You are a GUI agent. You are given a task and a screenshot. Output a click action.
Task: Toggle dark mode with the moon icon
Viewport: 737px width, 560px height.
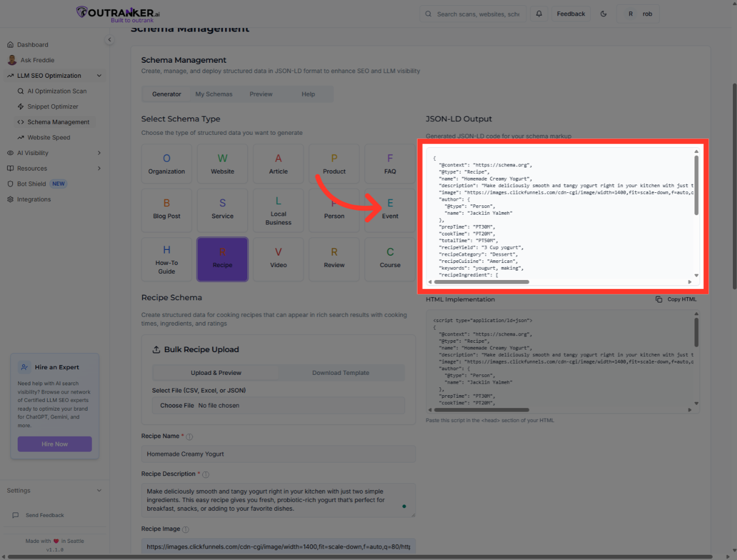[603, 13]
